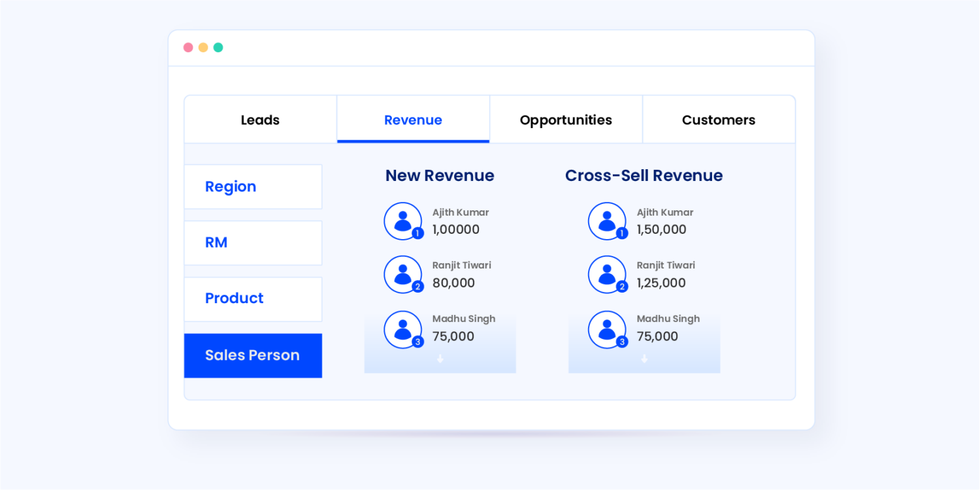980x490 pixels.
Task: Click Ajith Kumar's avatar under New Revenue
Action: 402,220
